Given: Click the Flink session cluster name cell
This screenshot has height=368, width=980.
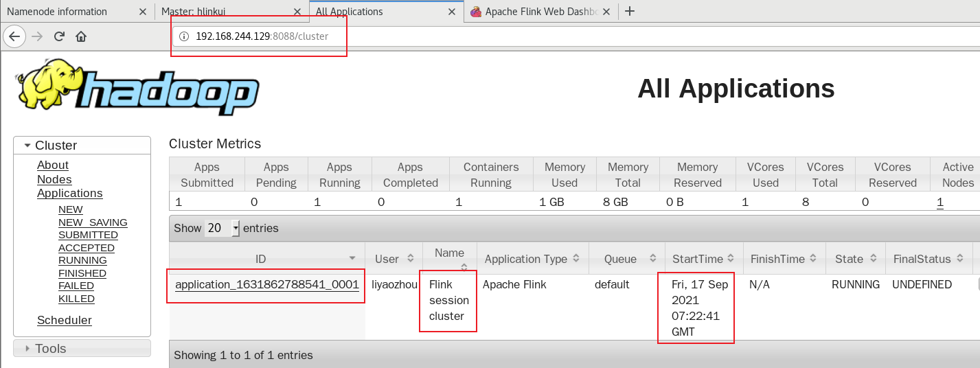Looking at the screenshot, I should [449, 300].
